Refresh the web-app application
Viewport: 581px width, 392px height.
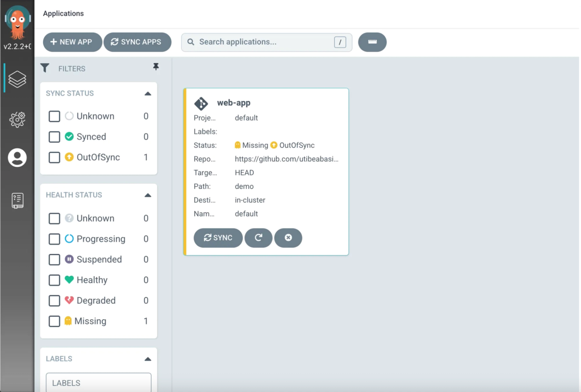[258, 238]
